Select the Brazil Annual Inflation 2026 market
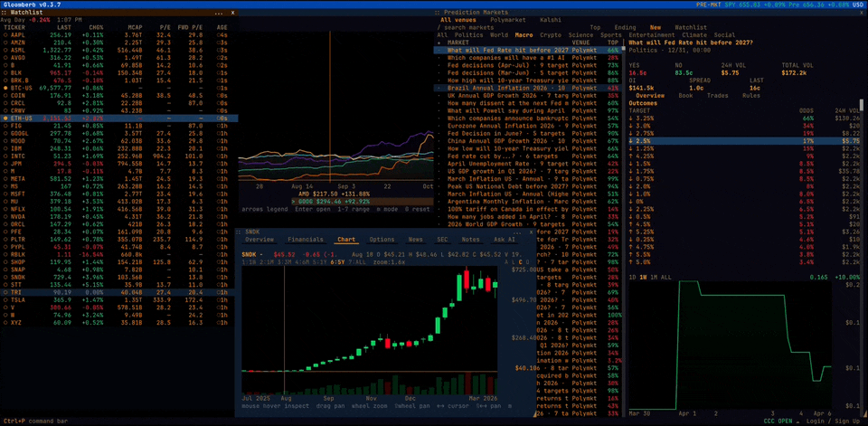868x426 pixels. (x=527, y=88)
